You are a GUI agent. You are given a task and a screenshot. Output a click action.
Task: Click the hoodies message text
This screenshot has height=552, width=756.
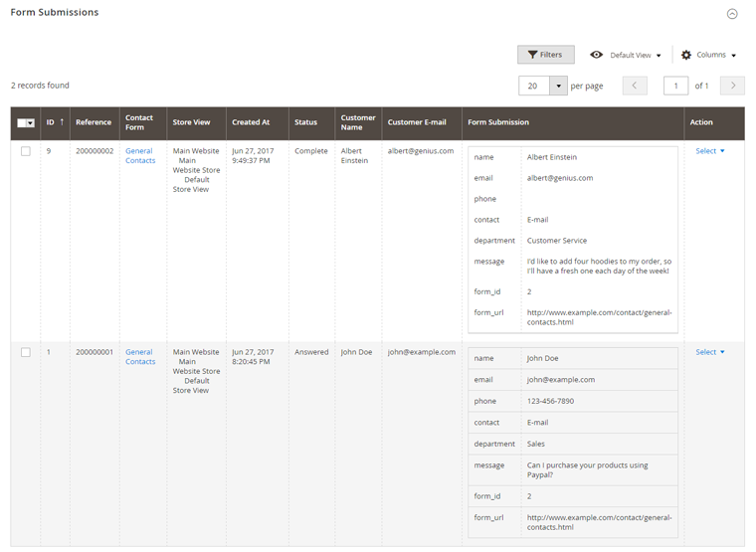599,267
